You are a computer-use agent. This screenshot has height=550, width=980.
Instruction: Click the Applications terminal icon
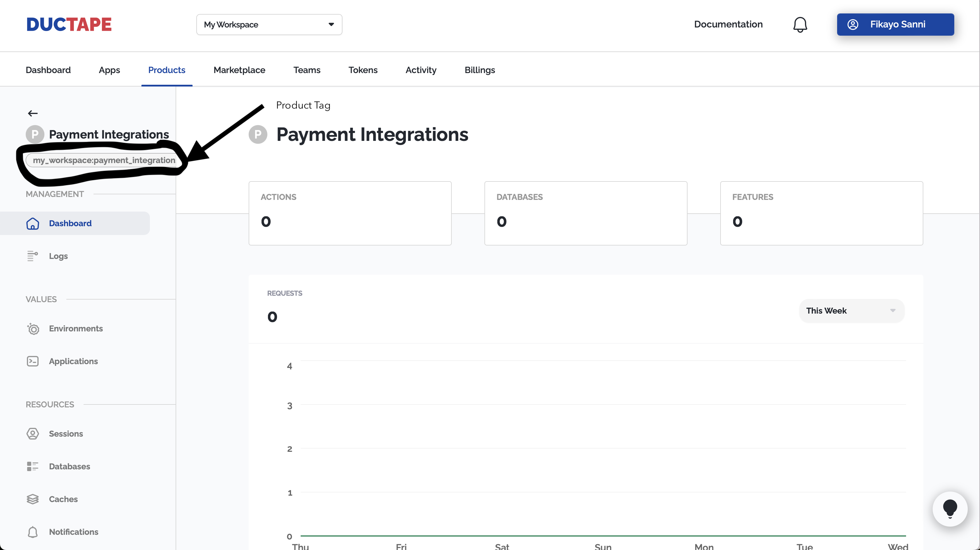click(x=33, y=361)
